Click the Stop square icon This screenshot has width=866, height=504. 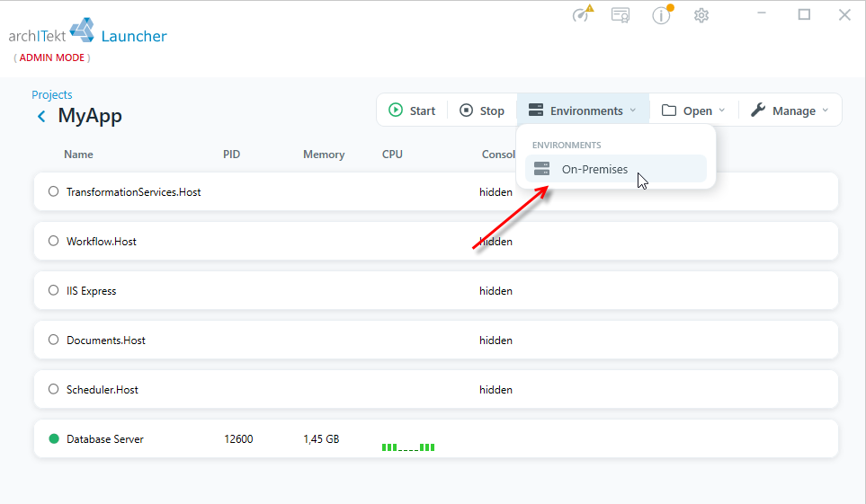click(466, 111)
